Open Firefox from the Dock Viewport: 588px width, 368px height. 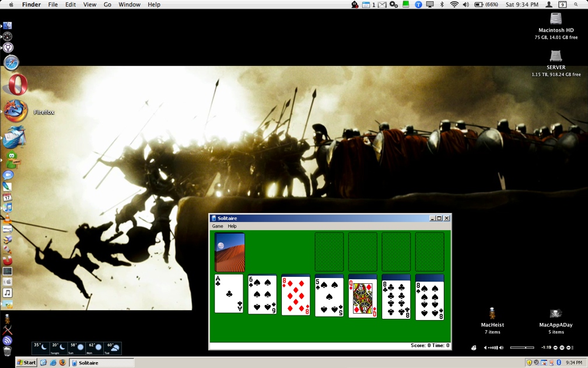tap(15, 111)
